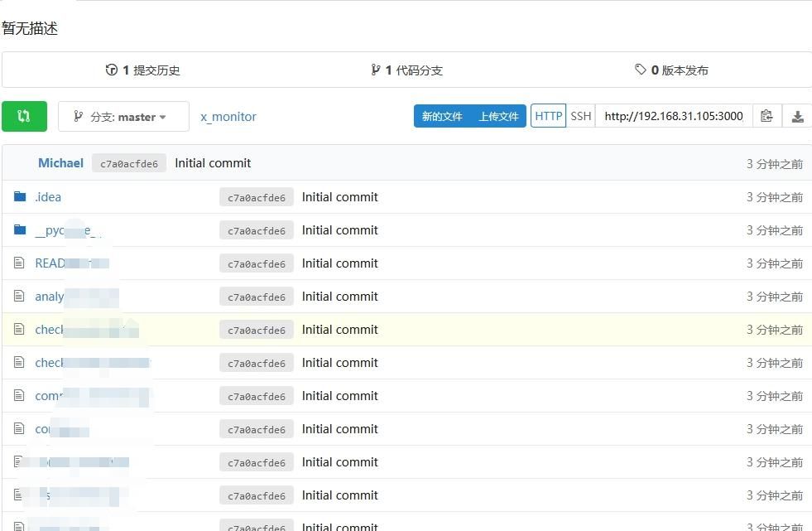Image resolution: width=812 pixels, height=531 pixels.
Task: Open the 0 版本发布 releases tab
Action: 672,70
